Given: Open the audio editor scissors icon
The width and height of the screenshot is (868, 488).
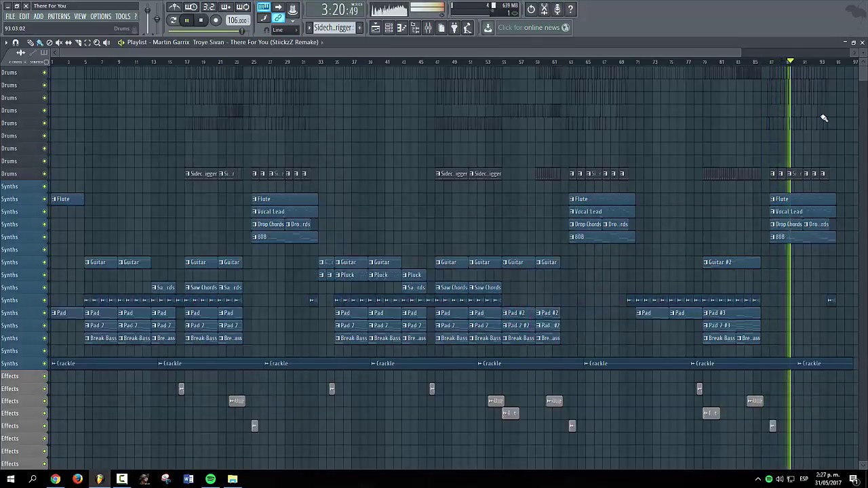Looking at the screenshot, I should 544,9.
